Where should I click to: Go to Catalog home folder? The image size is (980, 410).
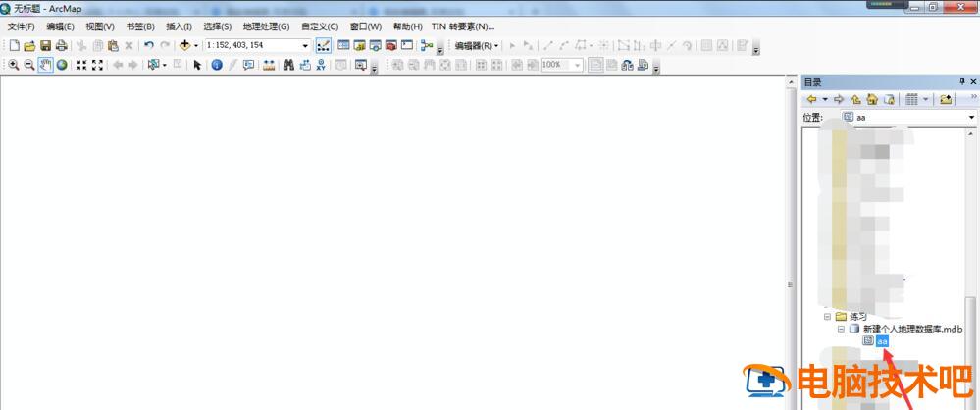872,99
